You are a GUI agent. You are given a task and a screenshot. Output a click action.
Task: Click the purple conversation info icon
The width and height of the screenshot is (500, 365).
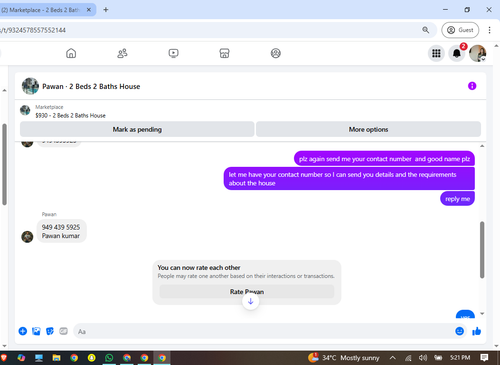point(472,86)
